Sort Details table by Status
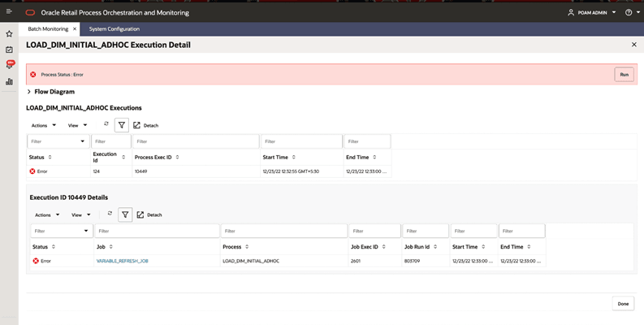 [x=54, y=247]
